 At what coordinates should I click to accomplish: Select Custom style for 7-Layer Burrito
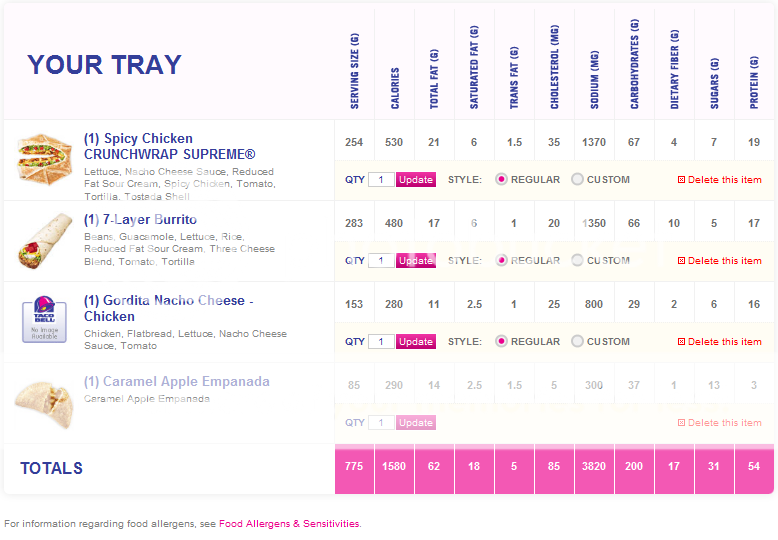tap(577, 261)
